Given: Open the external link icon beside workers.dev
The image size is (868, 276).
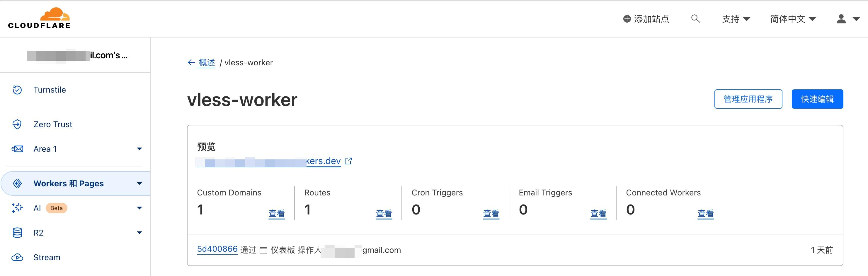Looking at the screenshot, I should click(348, 161).
